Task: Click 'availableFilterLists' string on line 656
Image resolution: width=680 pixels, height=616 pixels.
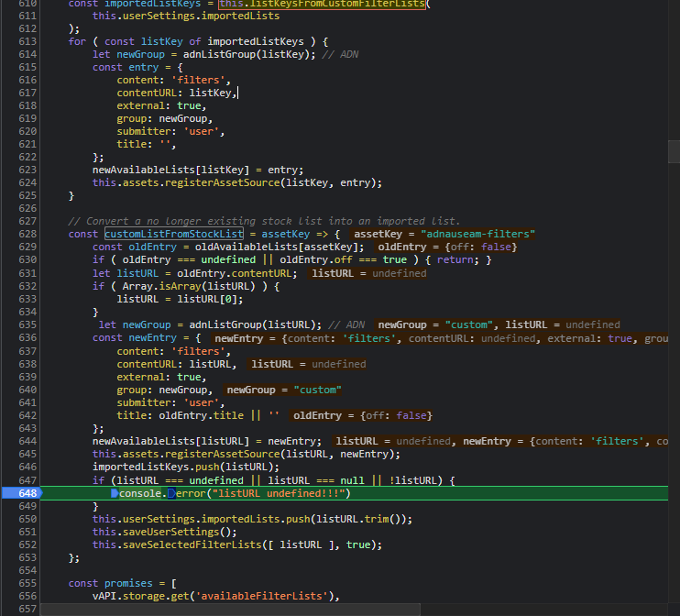Action: point(262,596)
